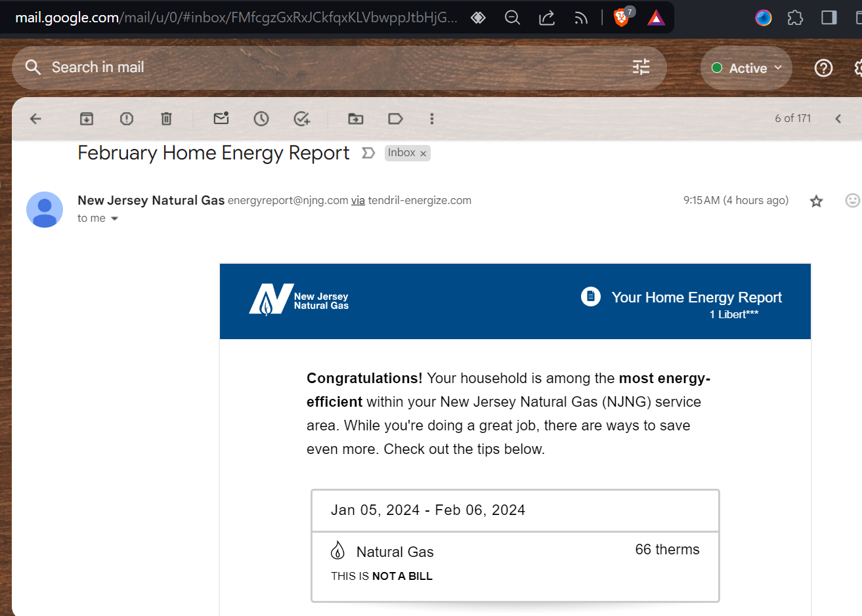Click the 9:15 AM timestamp
862x616 pixels.
pyautogui.click(x=736, y=200)
